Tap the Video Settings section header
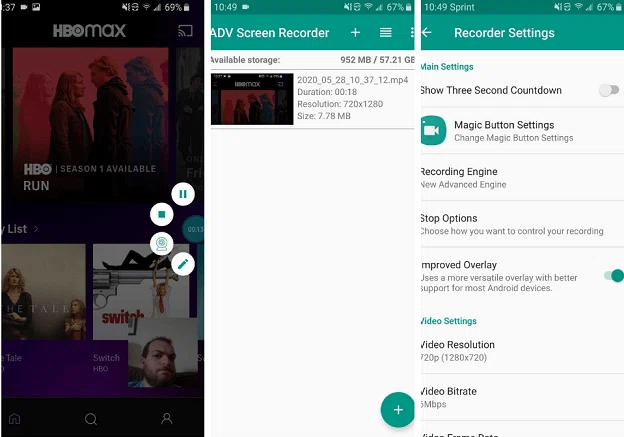The height and width of the screenshot is (437, 624). (449, 321)
